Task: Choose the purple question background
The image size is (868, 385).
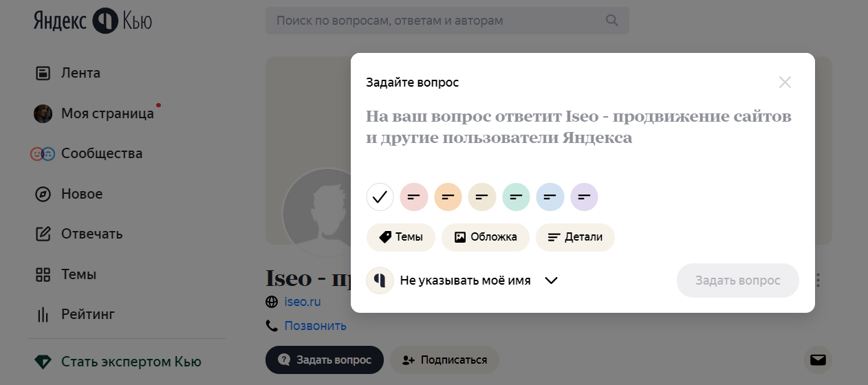Action: [x=585, y=197]
